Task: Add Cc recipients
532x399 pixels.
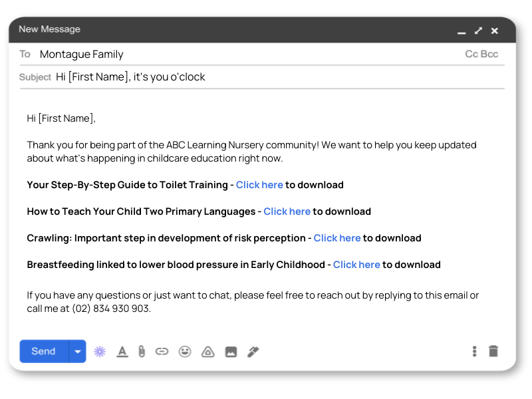Action: click(471, 54)
